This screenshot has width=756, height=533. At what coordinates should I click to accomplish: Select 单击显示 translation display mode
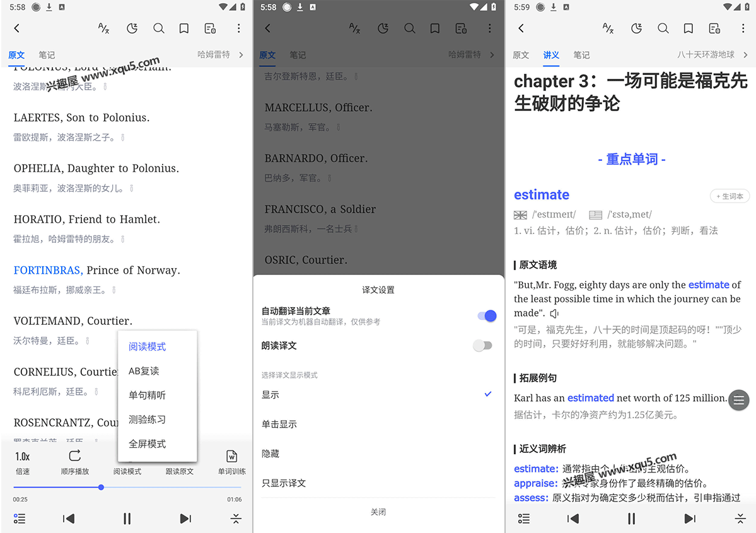pos(378,424)
